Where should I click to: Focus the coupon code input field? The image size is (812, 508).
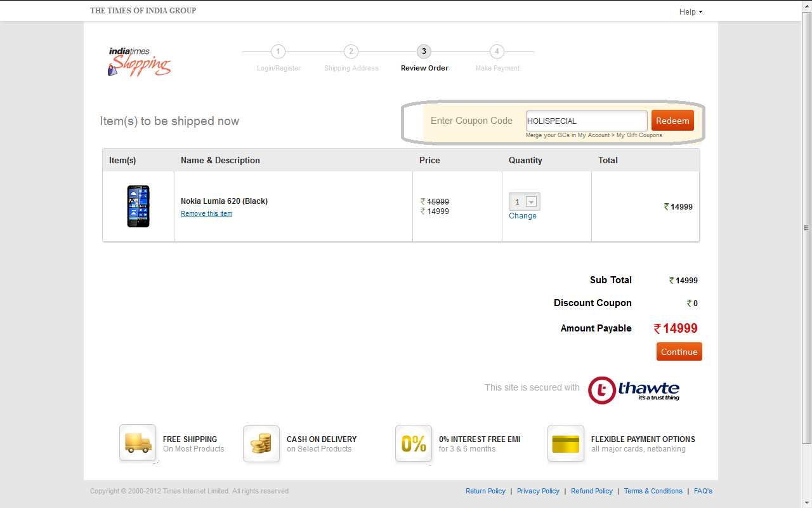pos(586,121)
